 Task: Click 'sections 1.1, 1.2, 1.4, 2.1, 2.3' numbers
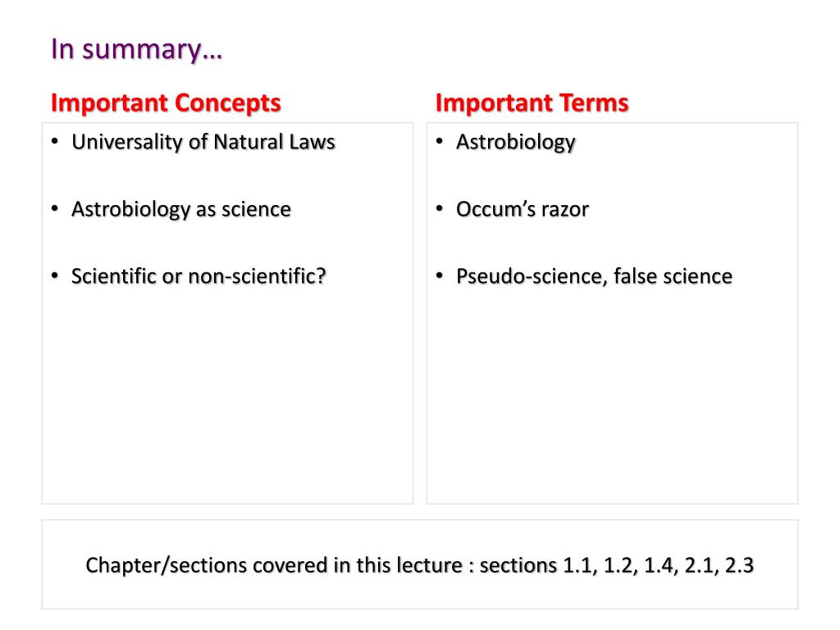pyautogui.click(x=617, y=565)
